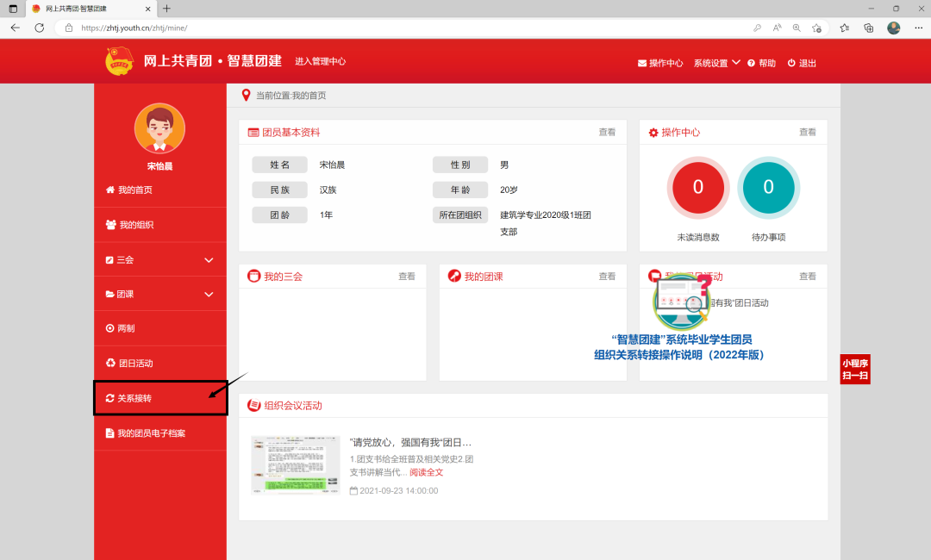Click the 两制 circle icon
This screenshot has height=560, width=931.
pos(109,328)
